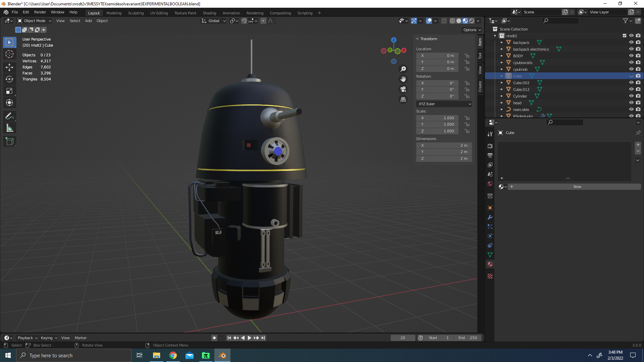Open the Render properties tab
Screen dimensions: 644x362
point(490,146)
